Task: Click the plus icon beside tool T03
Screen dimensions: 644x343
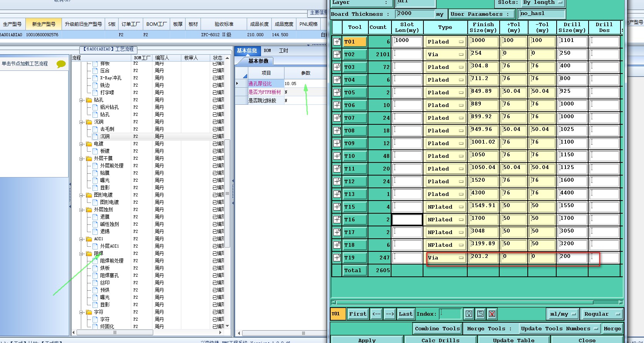Action: (x=337, y=67)
